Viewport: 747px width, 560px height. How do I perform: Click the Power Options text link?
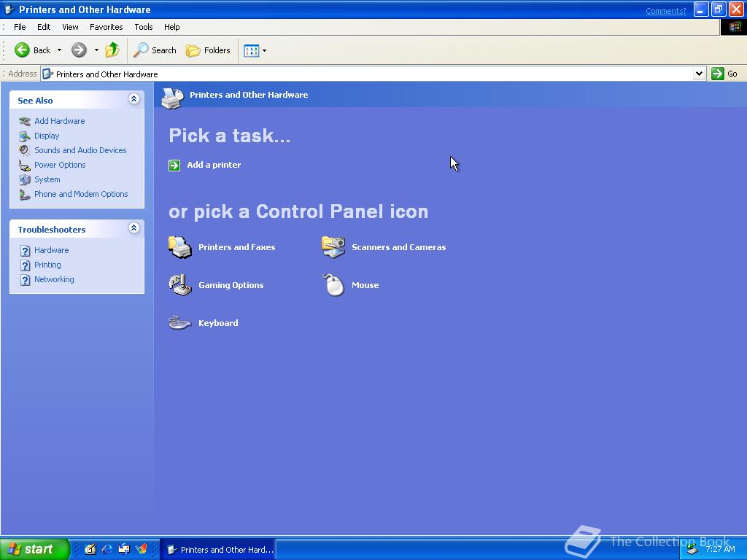60,166
